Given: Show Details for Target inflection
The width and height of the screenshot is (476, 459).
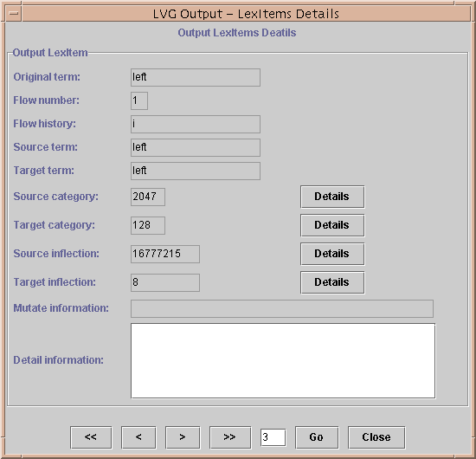Looking at the screenshot, I should point(332,282).
